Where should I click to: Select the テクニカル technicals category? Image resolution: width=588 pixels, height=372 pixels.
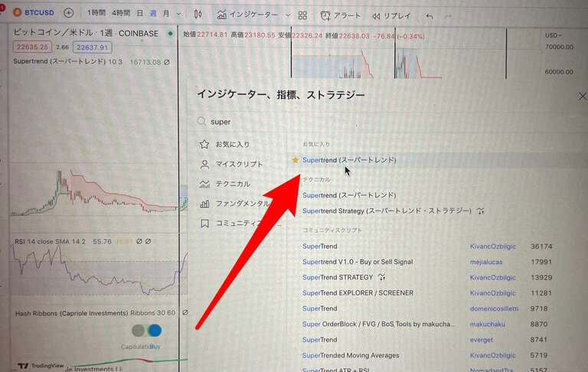pyautogui.click(x=232, y=184)
